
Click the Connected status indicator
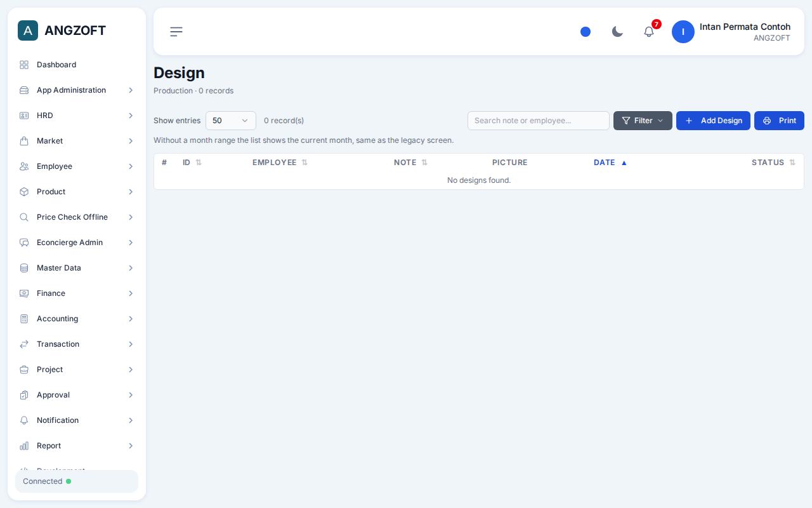pos(77,481)
